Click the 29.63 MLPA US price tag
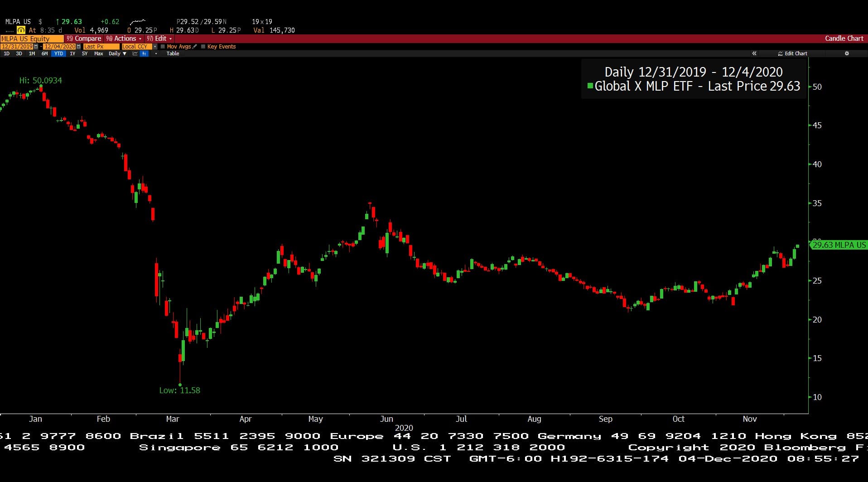Image resolution: width=868 pixels, height=482 pixels. [x=839, y=245]
